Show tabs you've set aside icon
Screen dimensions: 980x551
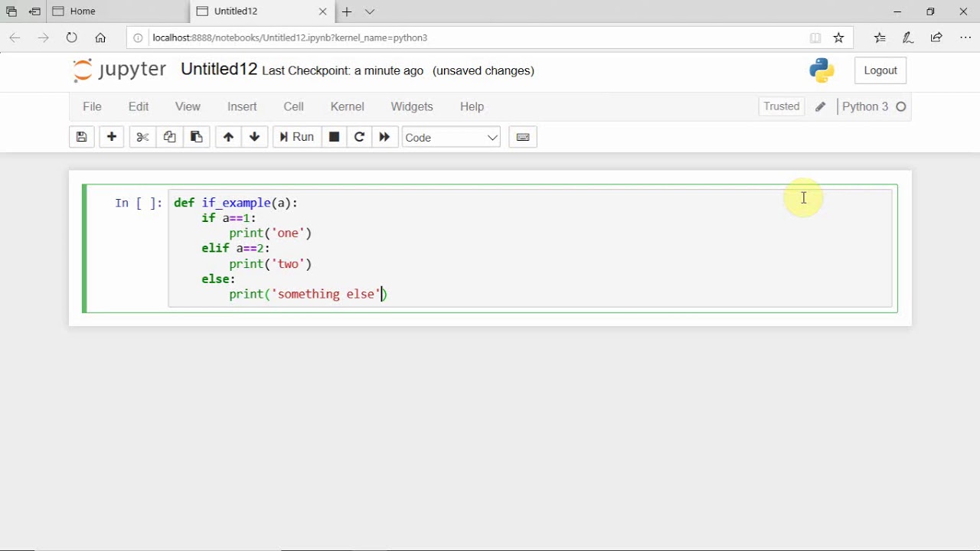pos(11,11)
